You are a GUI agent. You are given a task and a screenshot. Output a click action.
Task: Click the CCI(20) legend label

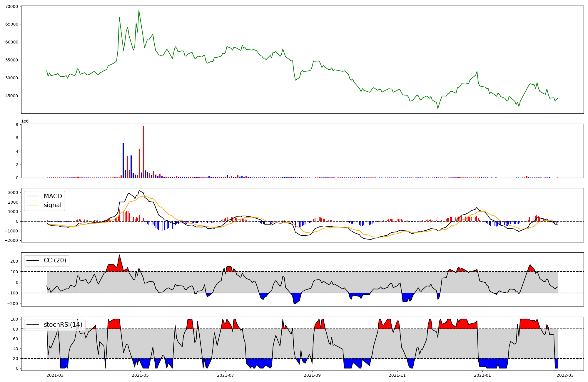(x=55, y=260)
